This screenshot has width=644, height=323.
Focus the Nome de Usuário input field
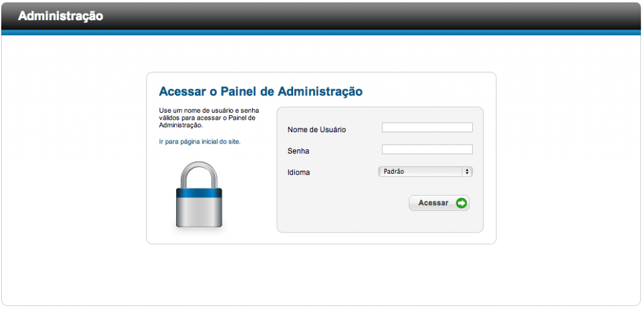(427, 127)
